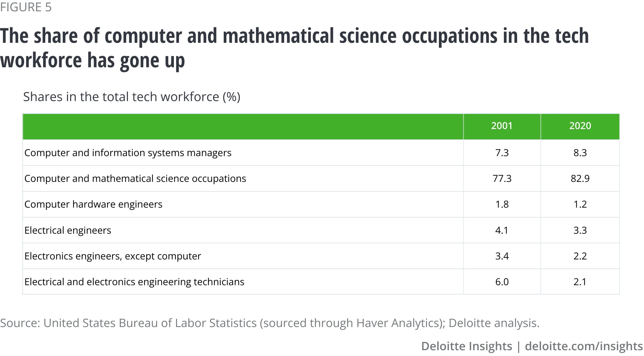Click the Shares in the total tech workforce subtitle
Screen dimensions: 644x356
click(x=132, y=97)
